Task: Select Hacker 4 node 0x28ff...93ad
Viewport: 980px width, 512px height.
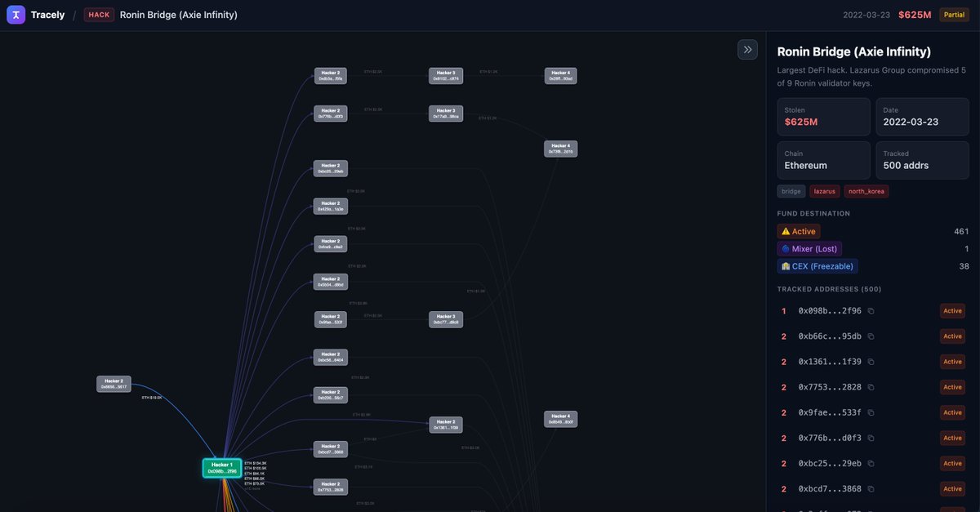Action: (x=561, y=76)
